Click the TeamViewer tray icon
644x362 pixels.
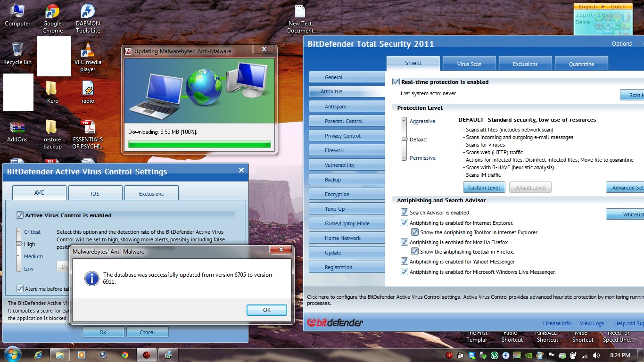click(472, 355)
